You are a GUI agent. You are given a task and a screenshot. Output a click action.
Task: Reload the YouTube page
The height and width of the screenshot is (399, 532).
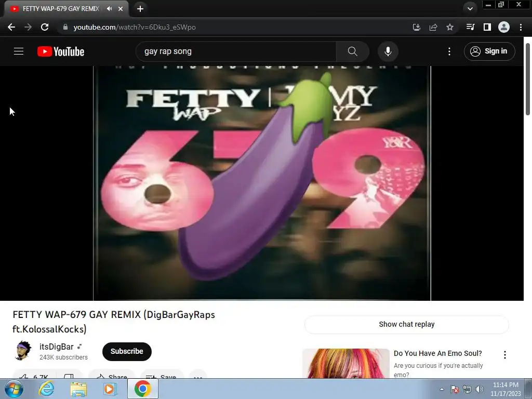(x=45, y=27)
